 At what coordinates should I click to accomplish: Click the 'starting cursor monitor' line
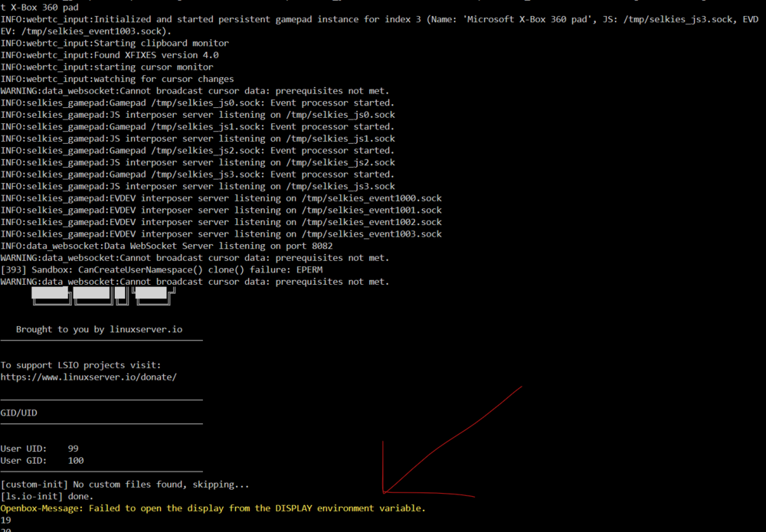[x=107, y=67]
